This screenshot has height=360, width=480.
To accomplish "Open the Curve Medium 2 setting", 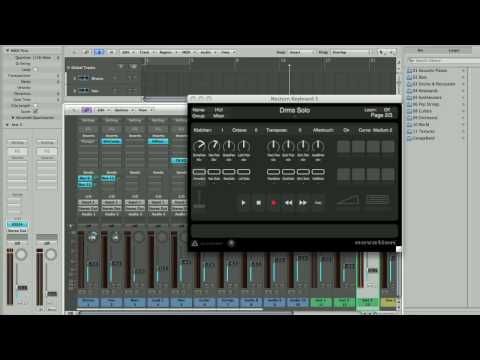I will (375, 130).
